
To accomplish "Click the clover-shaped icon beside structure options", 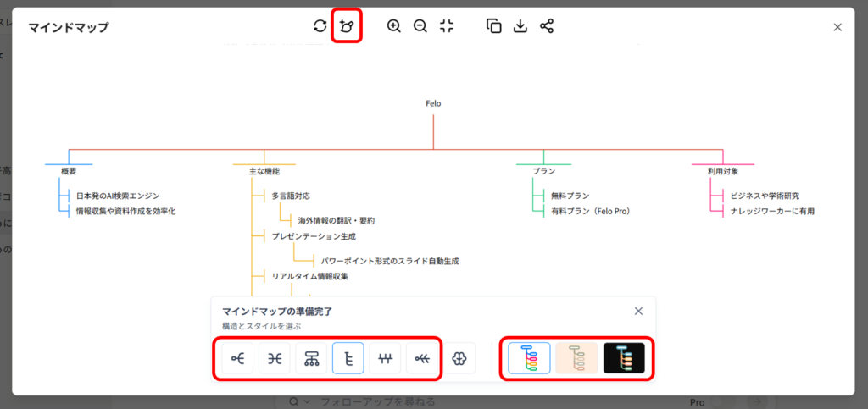I will (x=459, y=359).
